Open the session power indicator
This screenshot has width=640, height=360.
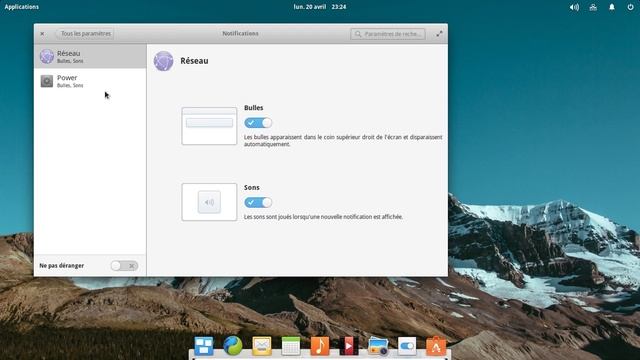tap(630, 7)
